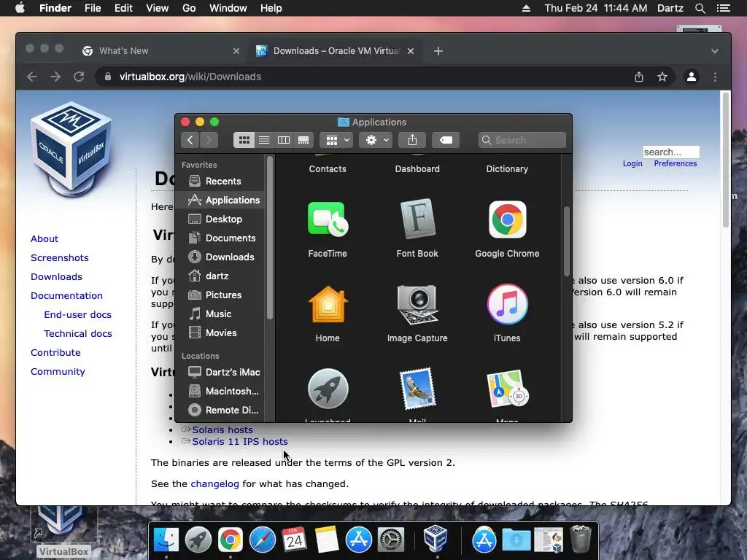The height and width of the screenshot is (560, 747).
Task: Select the Maps app icon in Finder
Action: (507, 389)
